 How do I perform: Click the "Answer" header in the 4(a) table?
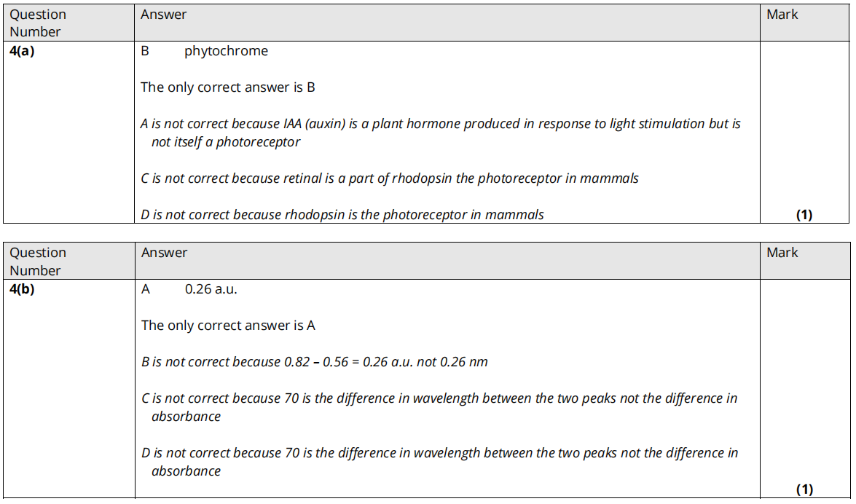click(164, 15)
